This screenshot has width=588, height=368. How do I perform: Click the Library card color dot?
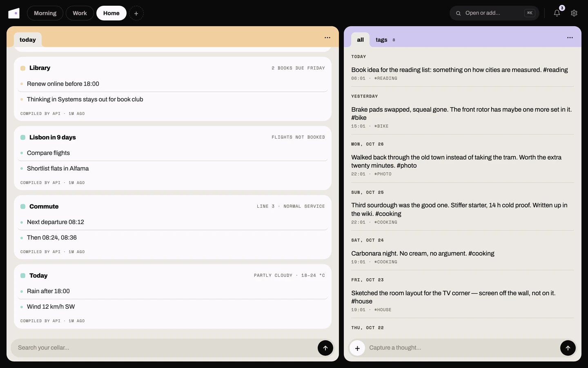[x=23, y=68]
